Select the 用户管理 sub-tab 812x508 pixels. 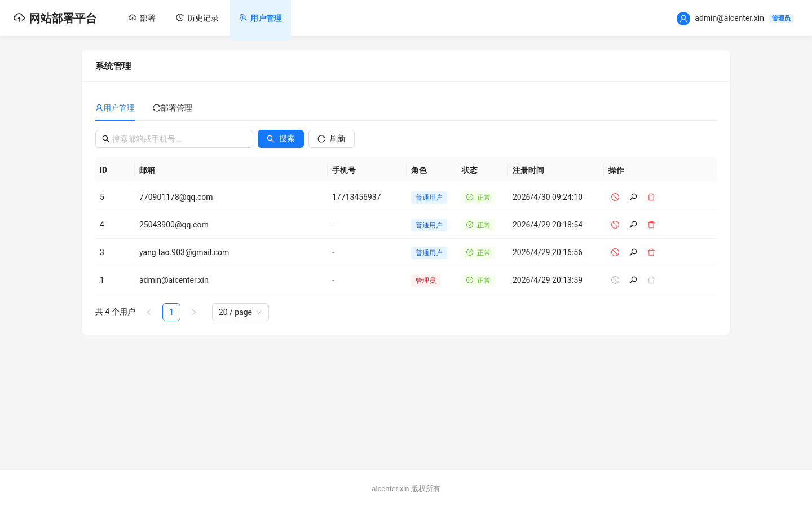pos(115,108)
